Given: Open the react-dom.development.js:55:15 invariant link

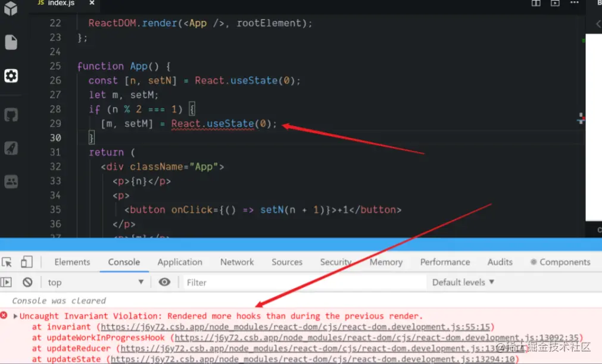Looking at the screenshot, I should (x=295, y=327).
